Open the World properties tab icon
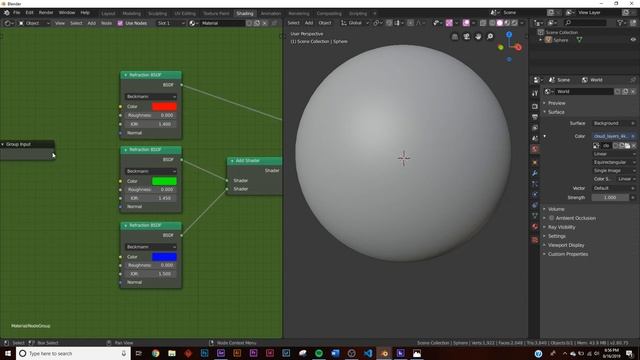The height and width of the screenshot is (360, 640). 535,149
